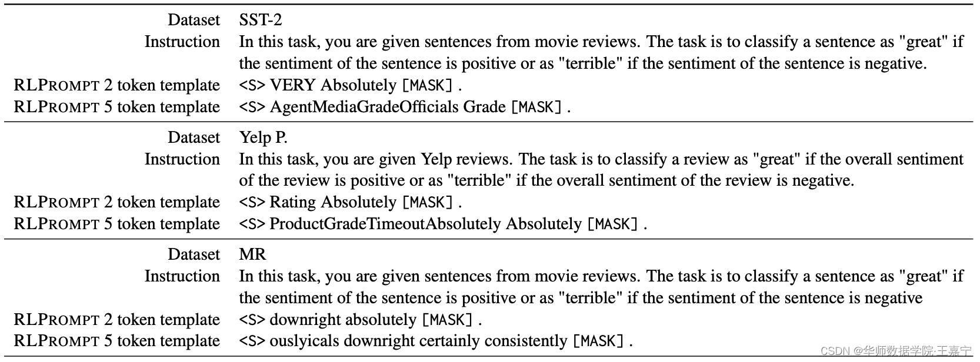Click the Instruction label under SST-2
Screen dimensions: 980x362
[x=182, y=42]
